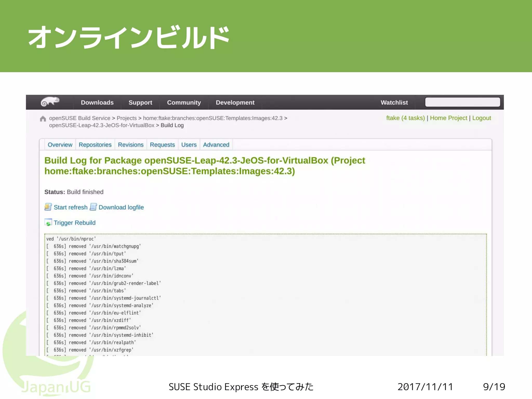Click the openSUSE Build Service breadcrumb link
The width and height of the screenshot is (532, 399).
[80, 118]
